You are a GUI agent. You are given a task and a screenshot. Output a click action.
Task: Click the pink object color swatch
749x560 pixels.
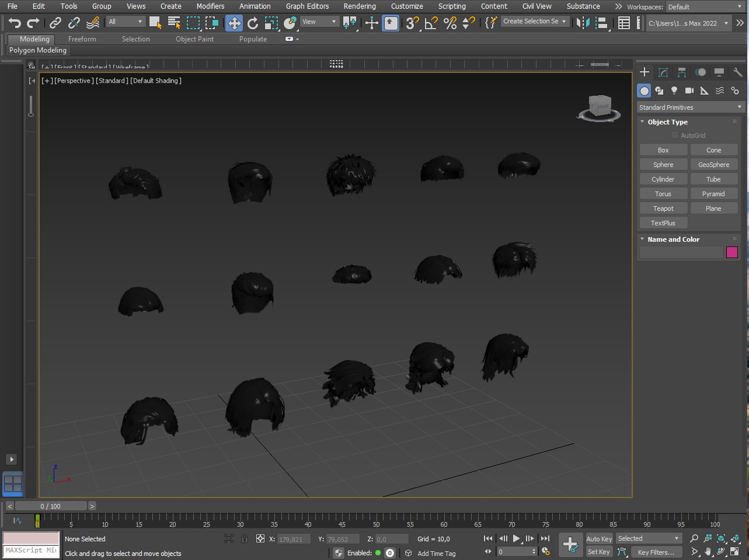[x=732, y=252]
